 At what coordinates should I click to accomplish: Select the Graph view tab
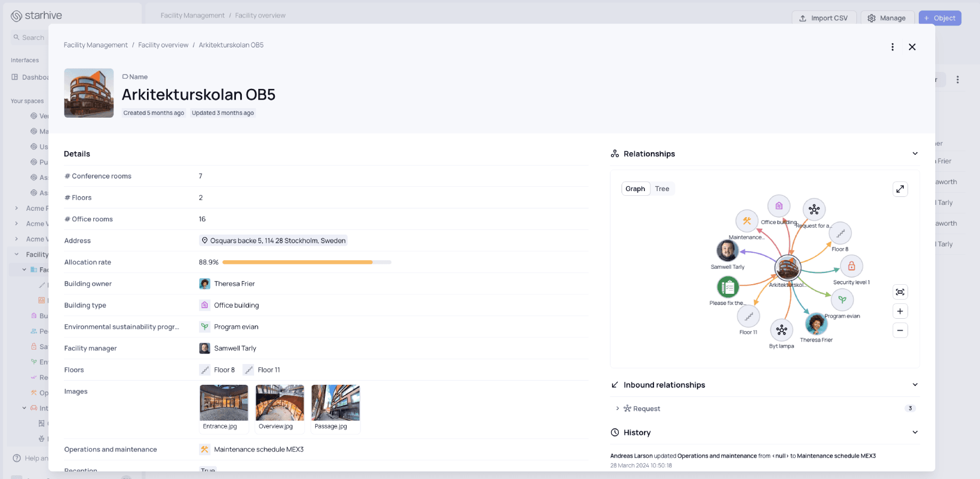(635, 189)
